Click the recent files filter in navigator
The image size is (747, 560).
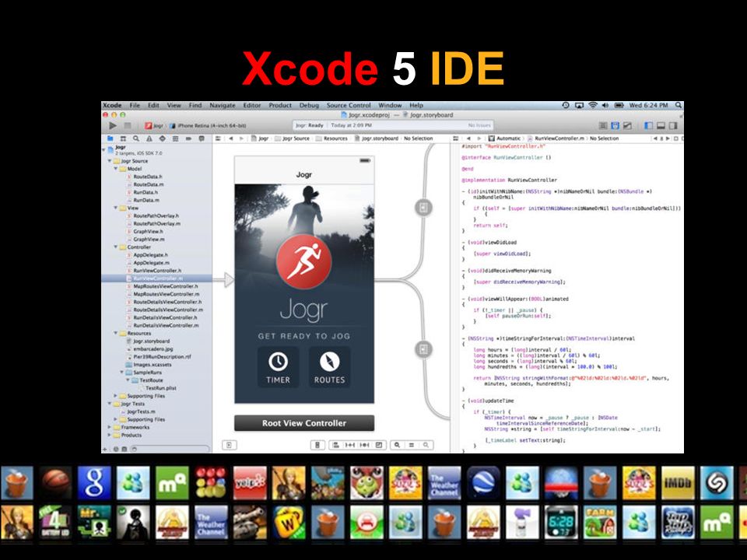(x=115, y=449)
